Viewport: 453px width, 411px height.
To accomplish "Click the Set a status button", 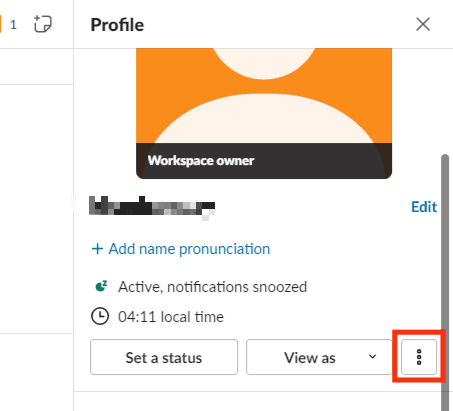I will pos(164,357).
